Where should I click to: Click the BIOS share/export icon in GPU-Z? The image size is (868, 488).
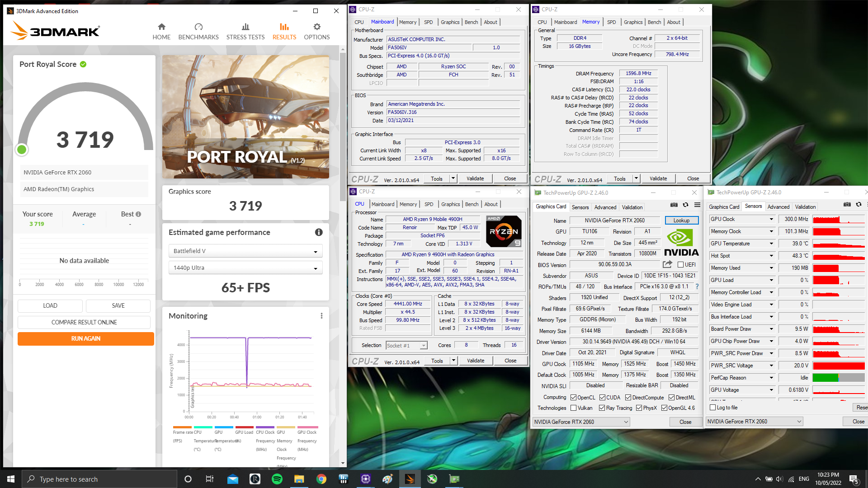[x=667, y=264]
